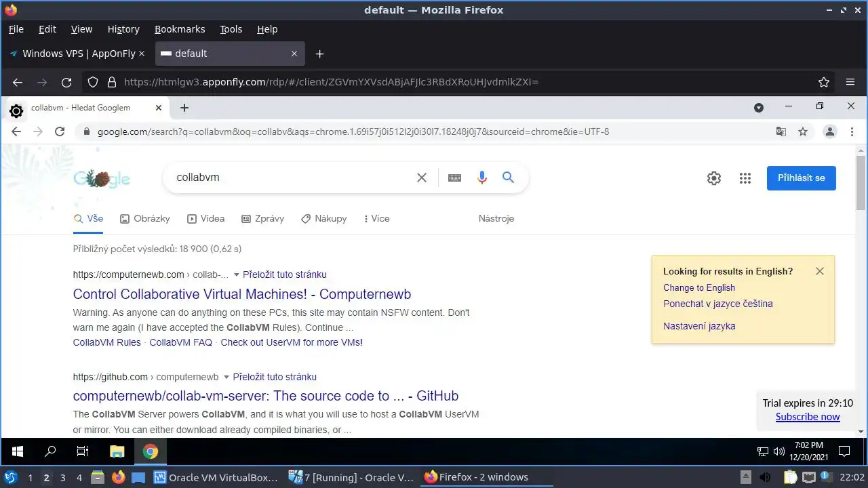Reload the page in Firefox toolbar

click(x=66, y=82)
